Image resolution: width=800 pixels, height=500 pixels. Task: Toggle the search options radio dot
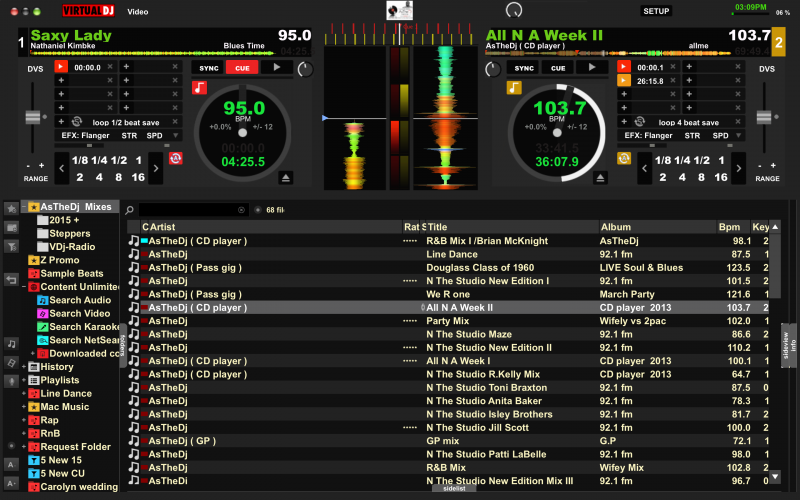258,210
